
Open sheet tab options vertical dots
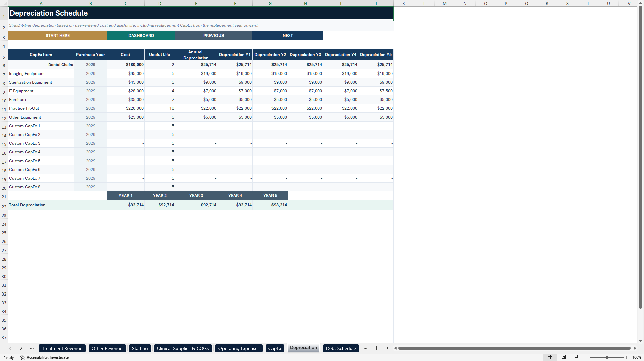coord(387,348)
